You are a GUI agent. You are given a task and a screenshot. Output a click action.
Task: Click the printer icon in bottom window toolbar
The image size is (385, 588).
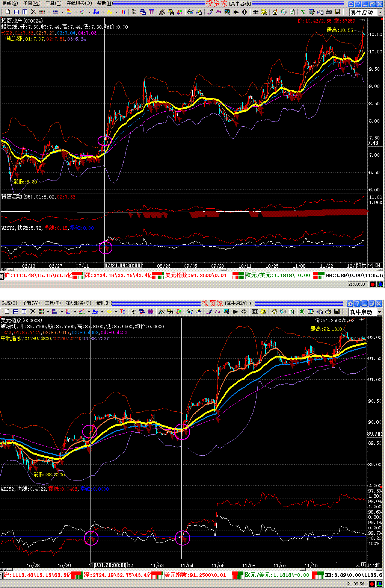tap(328, 312)
